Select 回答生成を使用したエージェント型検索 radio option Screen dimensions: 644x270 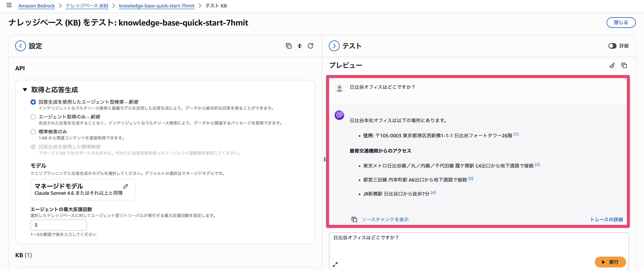(x=33, y=102)
